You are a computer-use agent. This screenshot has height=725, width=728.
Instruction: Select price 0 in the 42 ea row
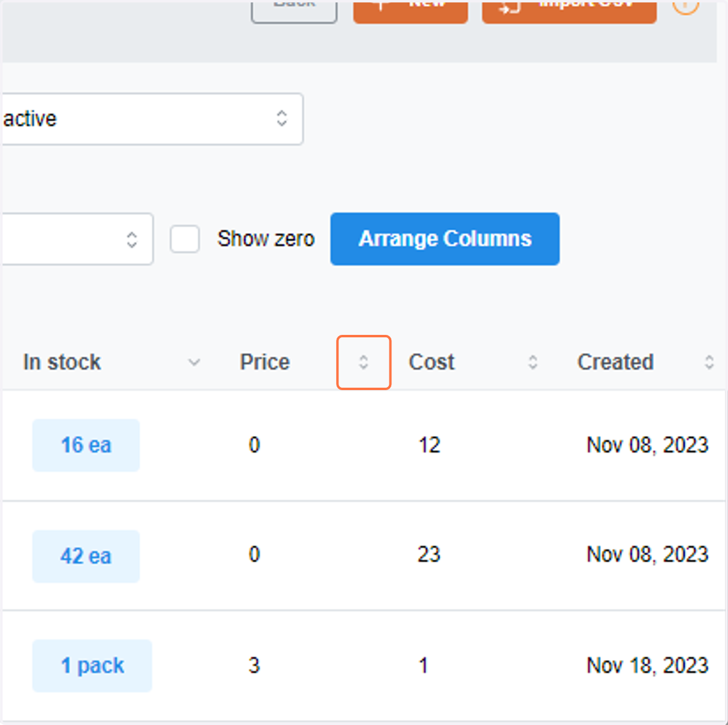tap(254, 555)
